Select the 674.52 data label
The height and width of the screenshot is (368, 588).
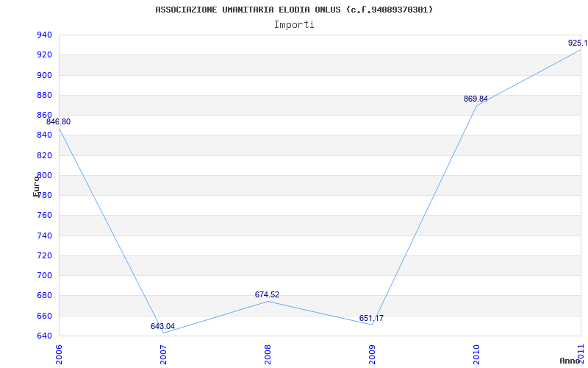click(x=267, y=295)
